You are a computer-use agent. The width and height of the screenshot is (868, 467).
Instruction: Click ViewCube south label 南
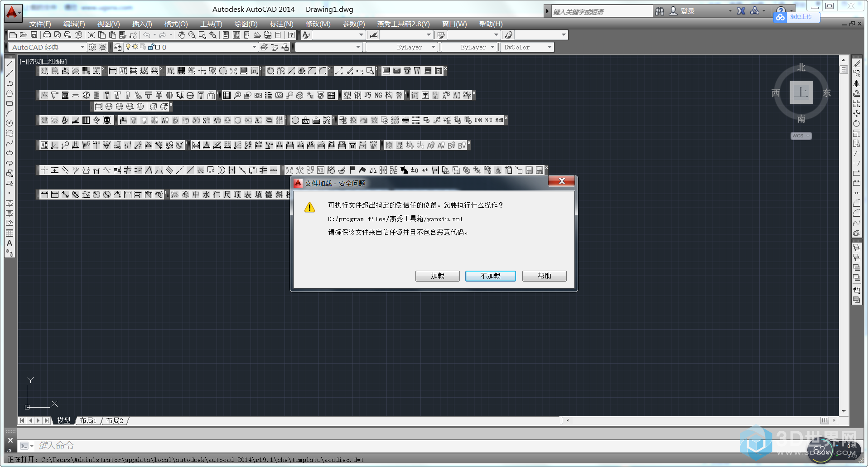pos(801,119)
